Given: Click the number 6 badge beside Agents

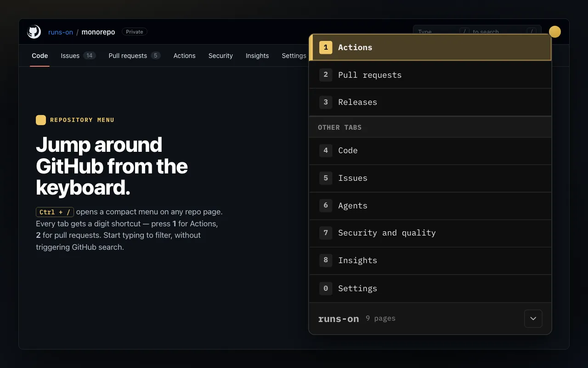Looking at the screenshot, I should coord(326,206).
